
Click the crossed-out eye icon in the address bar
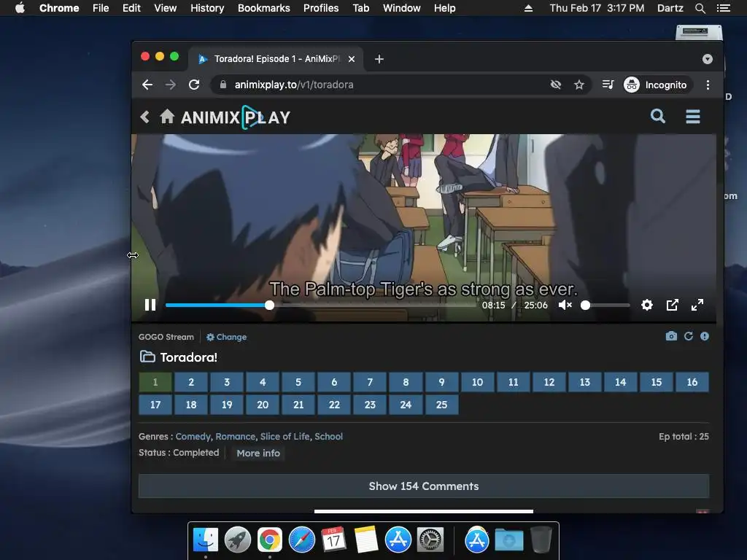555,85
